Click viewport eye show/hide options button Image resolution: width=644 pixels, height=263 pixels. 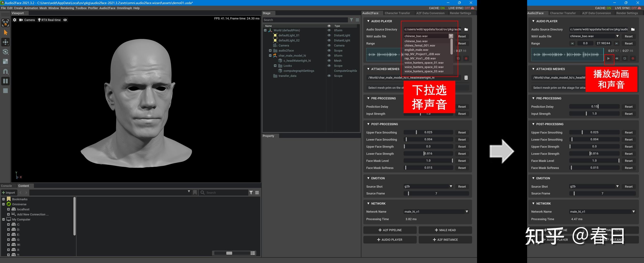pos(65,20)
